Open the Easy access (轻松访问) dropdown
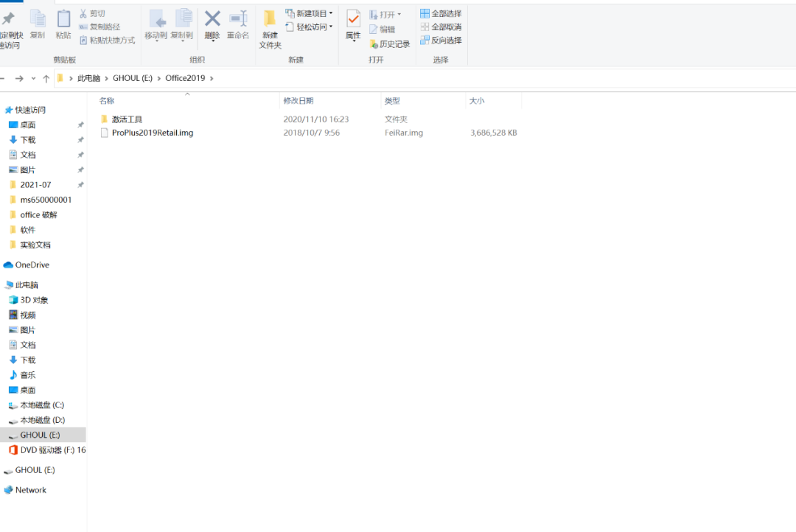The image size is (796, 532). pyautogui.click(x=309, y=27)
